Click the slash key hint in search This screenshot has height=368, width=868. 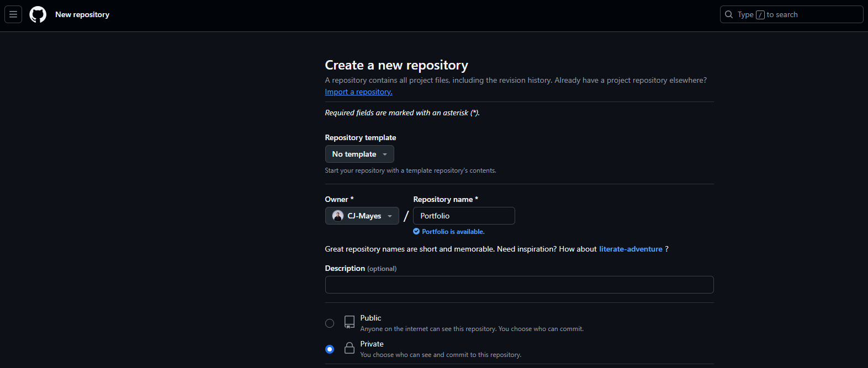click(760, 15)
